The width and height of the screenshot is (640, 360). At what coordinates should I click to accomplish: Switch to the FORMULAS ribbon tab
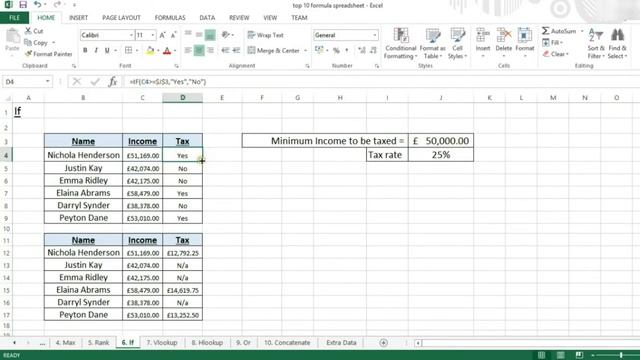[x=170, y=18]
